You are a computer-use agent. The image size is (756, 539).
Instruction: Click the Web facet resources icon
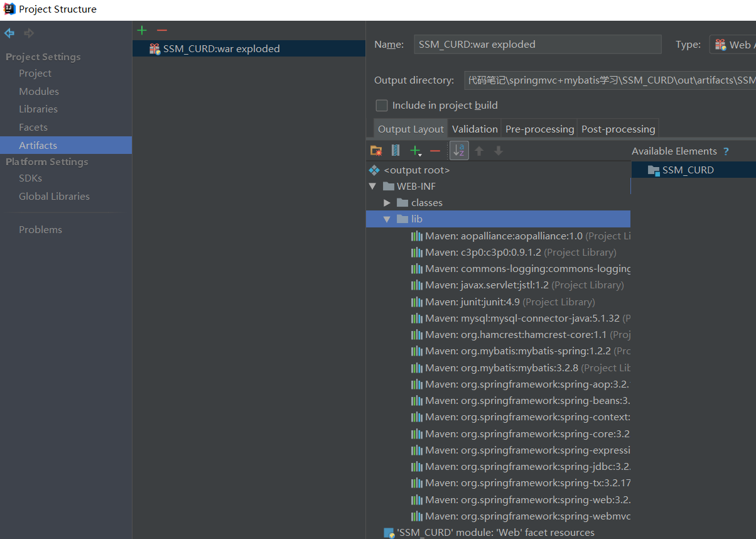click(x=389, y=533)
